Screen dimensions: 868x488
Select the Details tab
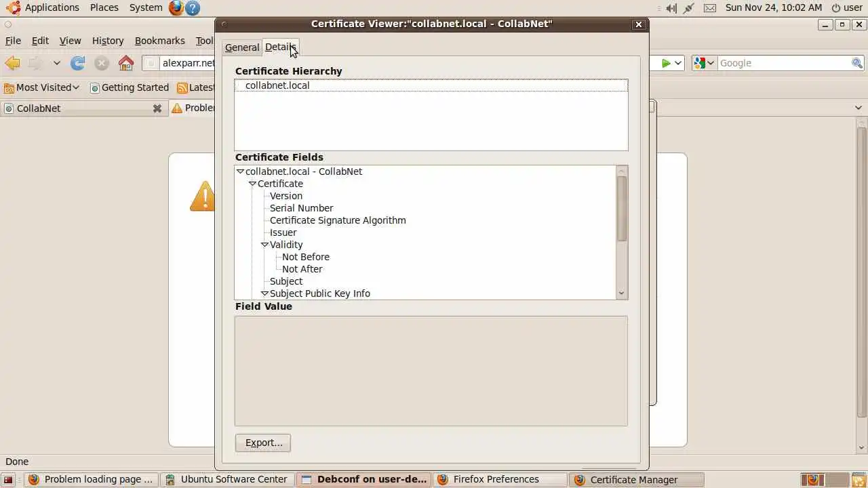(280, 47)
